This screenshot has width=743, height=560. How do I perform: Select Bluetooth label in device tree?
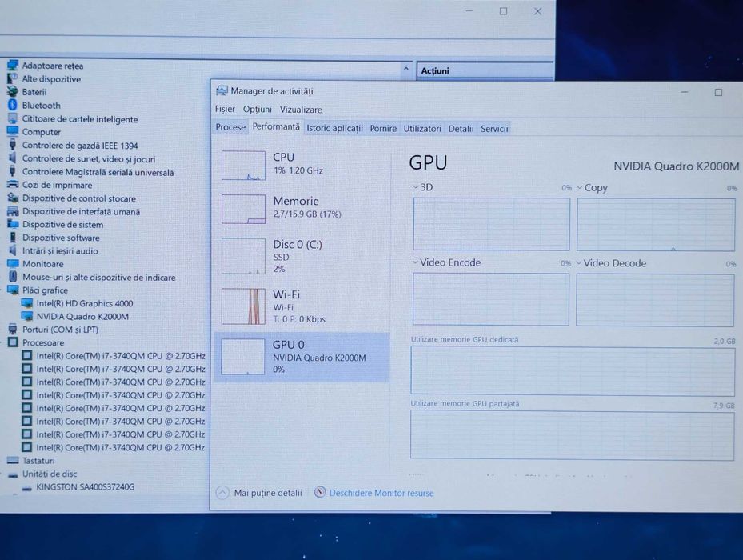point(42,106)
